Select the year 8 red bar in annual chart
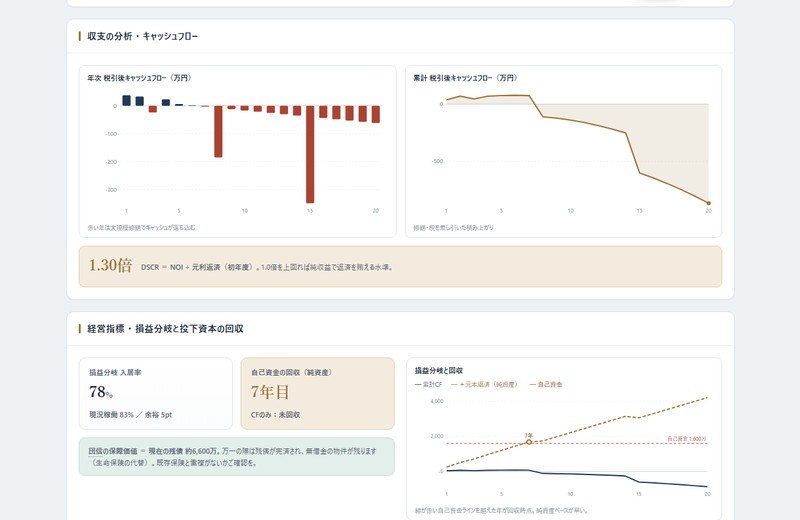Image resolution: width=800 pixels, height=520 pixels. (218, 131)
